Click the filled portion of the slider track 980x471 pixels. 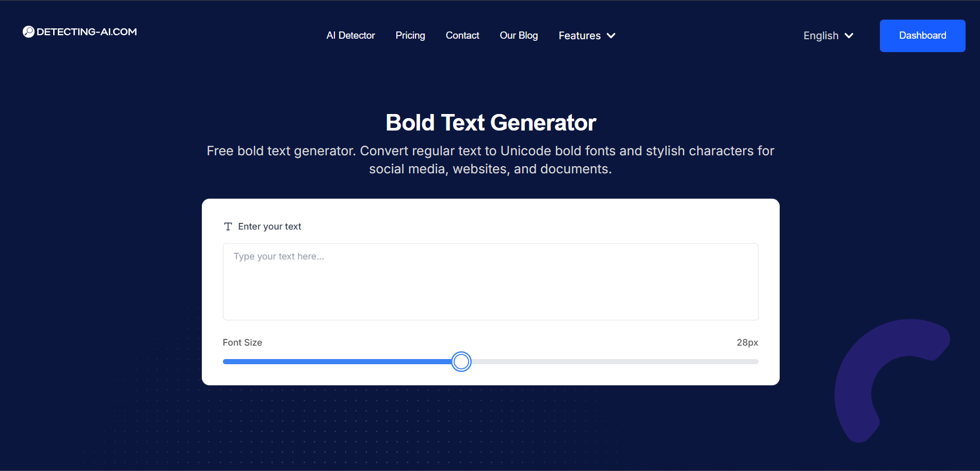[x=335, y=361]
